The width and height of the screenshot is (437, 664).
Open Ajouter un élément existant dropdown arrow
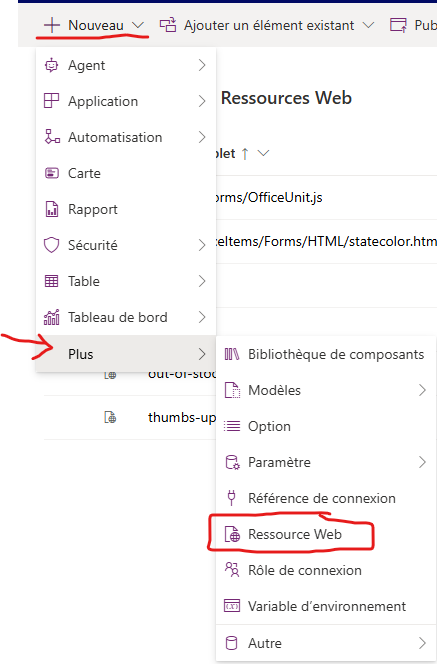[x=369, y=25]
